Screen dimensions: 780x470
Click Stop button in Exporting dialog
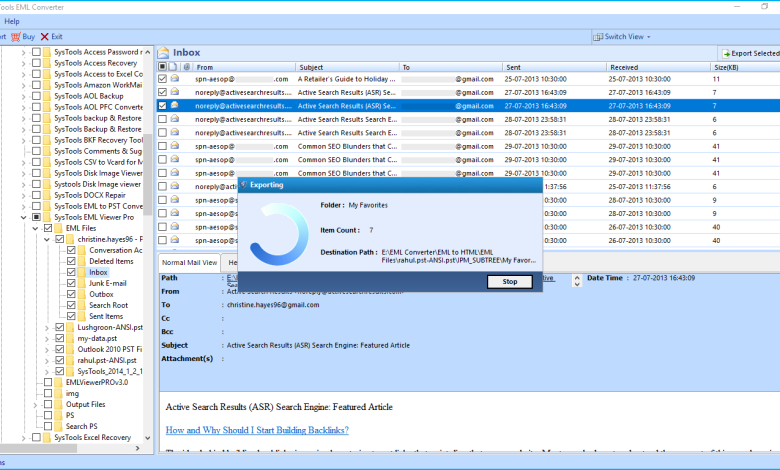point(510,282)
